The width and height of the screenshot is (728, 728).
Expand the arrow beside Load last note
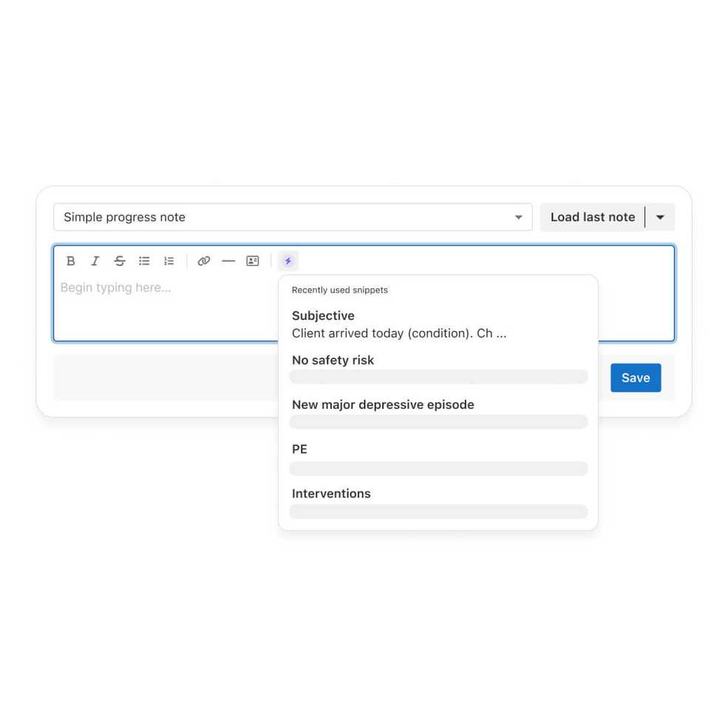coord(660,217)
